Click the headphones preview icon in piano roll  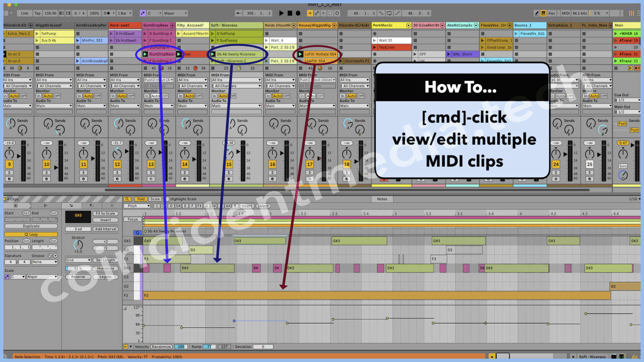[x=137, y=232]
